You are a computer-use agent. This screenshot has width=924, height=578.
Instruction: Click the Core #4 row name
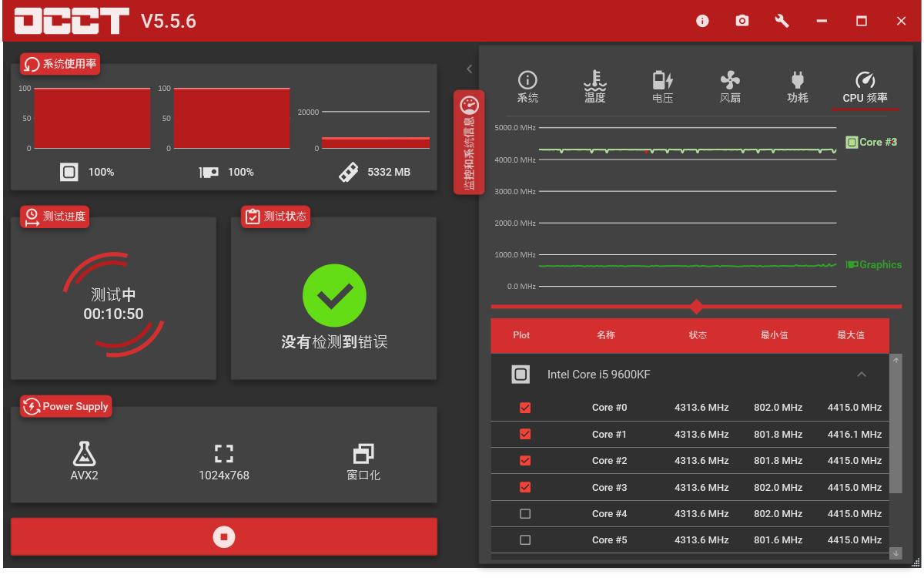point(609,514)
